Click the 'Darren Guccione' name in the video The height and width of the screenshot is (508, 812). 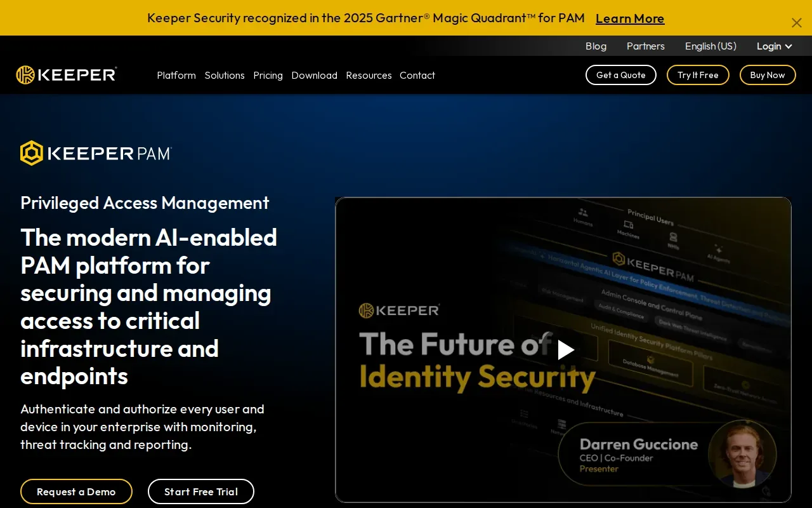coord(638,444)
